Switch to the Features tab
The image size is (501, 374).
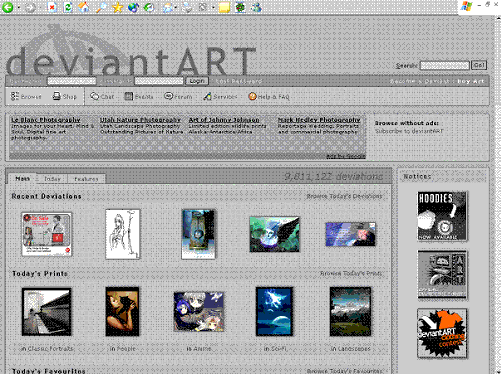coord(86,179)
